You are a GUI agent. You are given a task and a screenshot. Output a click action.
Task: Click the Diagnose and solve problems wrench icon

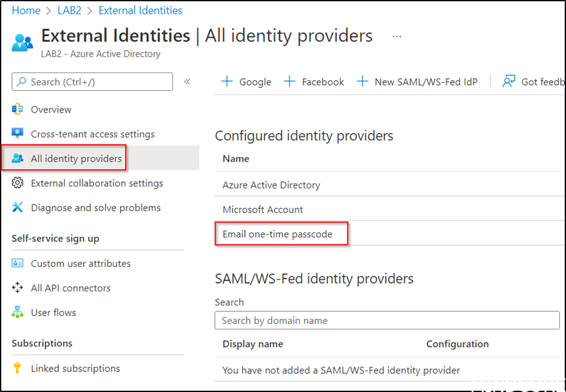[x=17, y=208]
